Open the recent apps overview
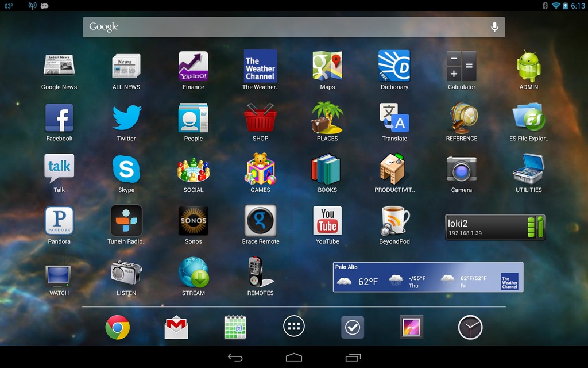 353,358
